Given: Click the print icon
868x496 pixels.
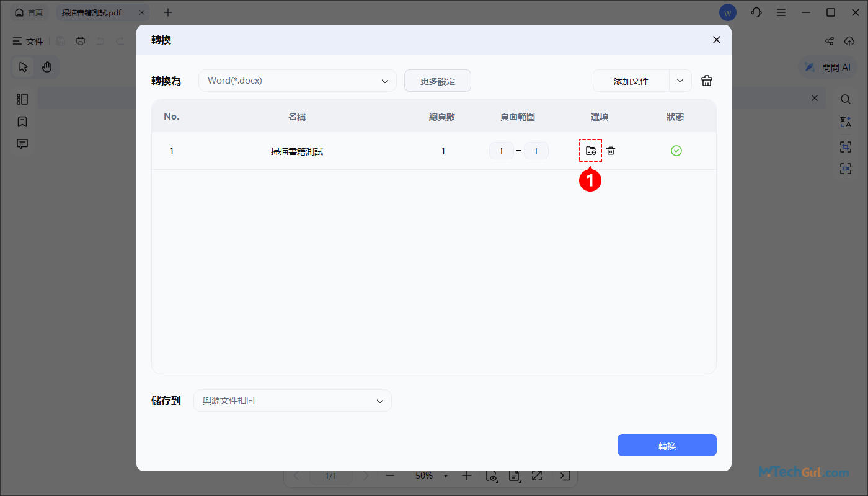Looking at the screenshot, I should tap(81, 41).
